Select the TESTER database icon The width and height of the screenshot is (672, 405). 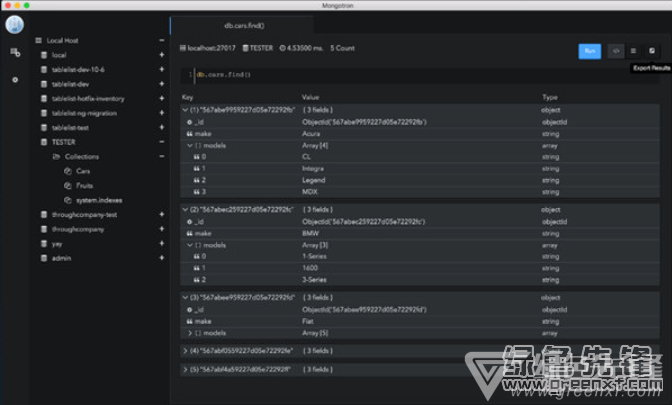(x=44, y=142)
